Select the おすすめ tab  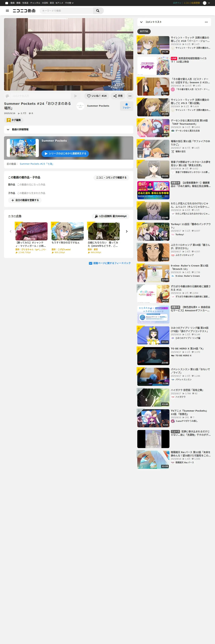(x=144, y=31)
